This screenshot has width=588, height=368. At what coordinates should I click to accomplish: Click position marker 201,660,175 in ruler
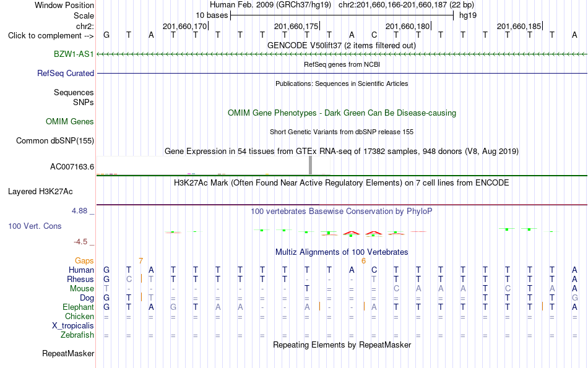(x=296, y=26)
